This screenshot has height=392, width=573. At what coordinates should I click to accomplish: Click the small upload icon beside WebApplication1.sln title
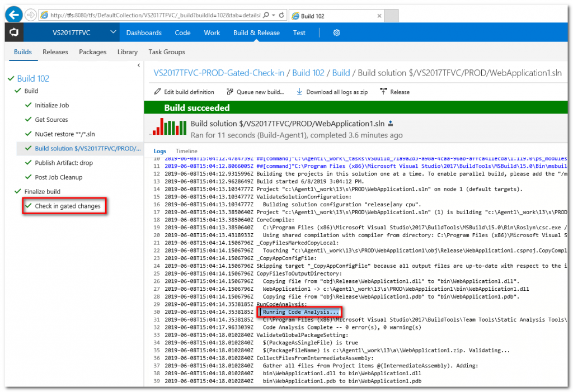pos(391,124)
